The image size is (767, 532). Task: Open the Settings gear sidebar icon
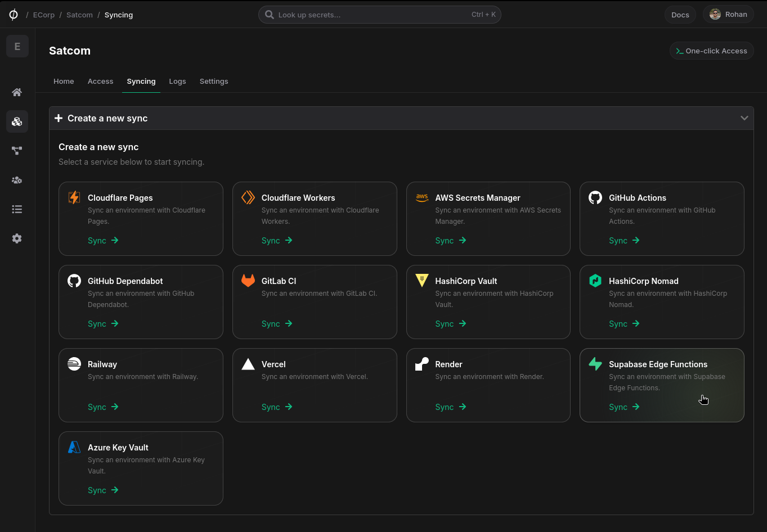pyautogui.click(x=17, y=238)
